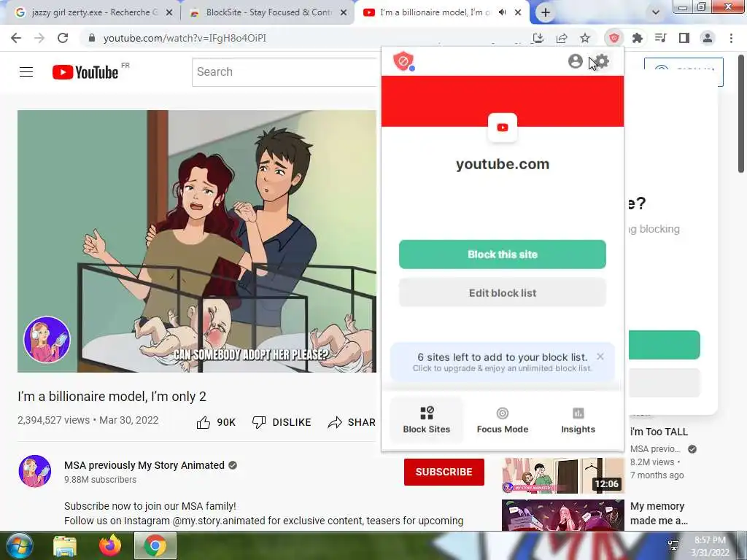Screen dimensions: 747x560
Task: Click the BlockSite red shield logo
Action: 403,61
